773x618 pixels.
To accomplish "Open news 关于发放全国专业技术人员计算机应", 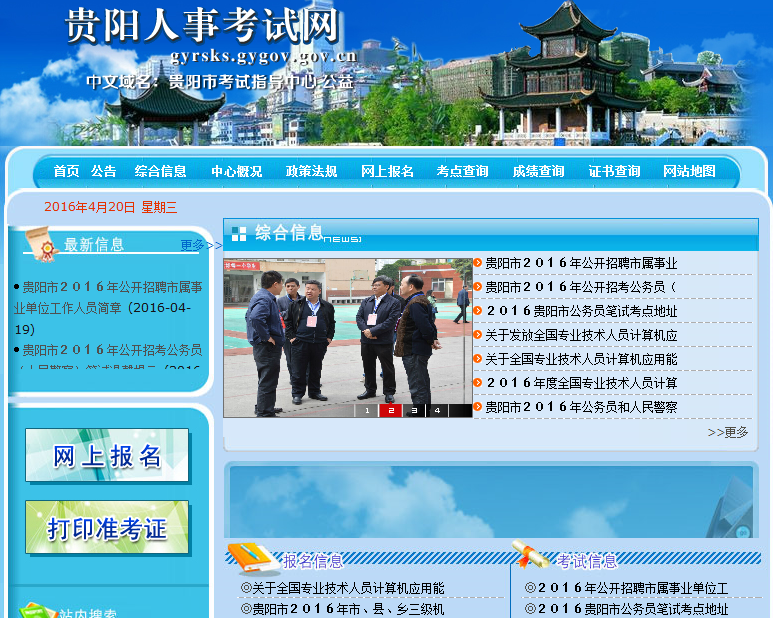I will (x=581, y=335).
